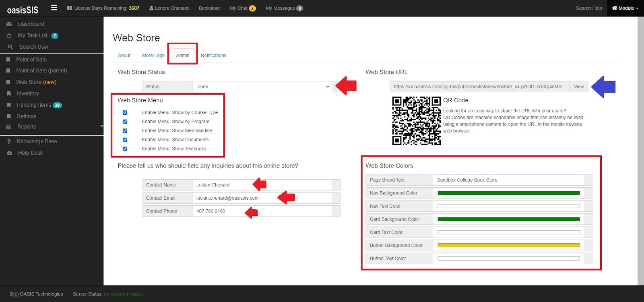Open the Lenore Chenard user link

[x=172, y=8]
